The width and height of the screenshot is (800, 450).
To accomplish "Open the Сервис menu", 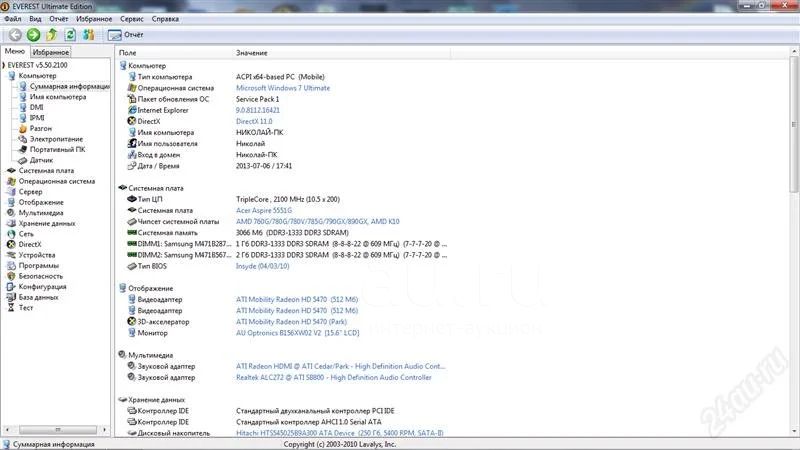I will 132,19.
